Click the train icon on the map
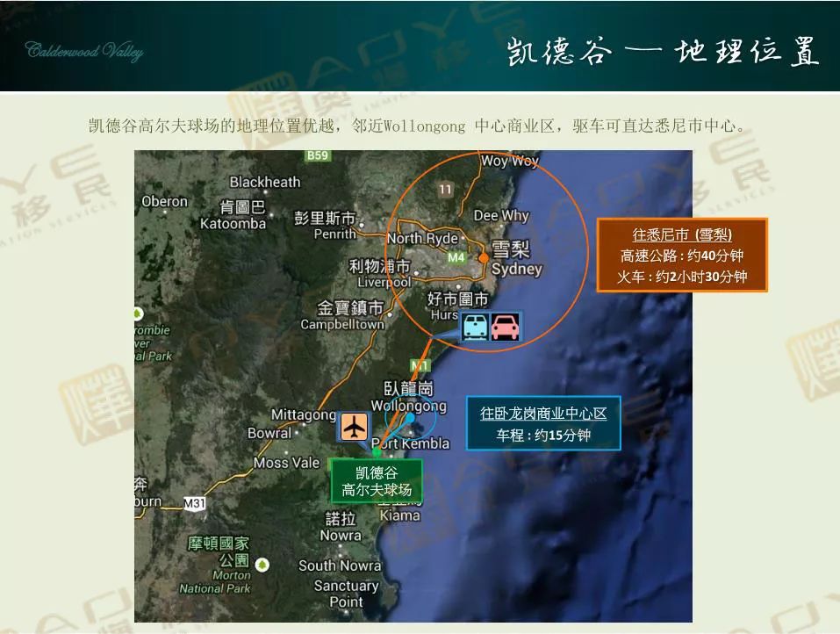 (x=476, y=327)
